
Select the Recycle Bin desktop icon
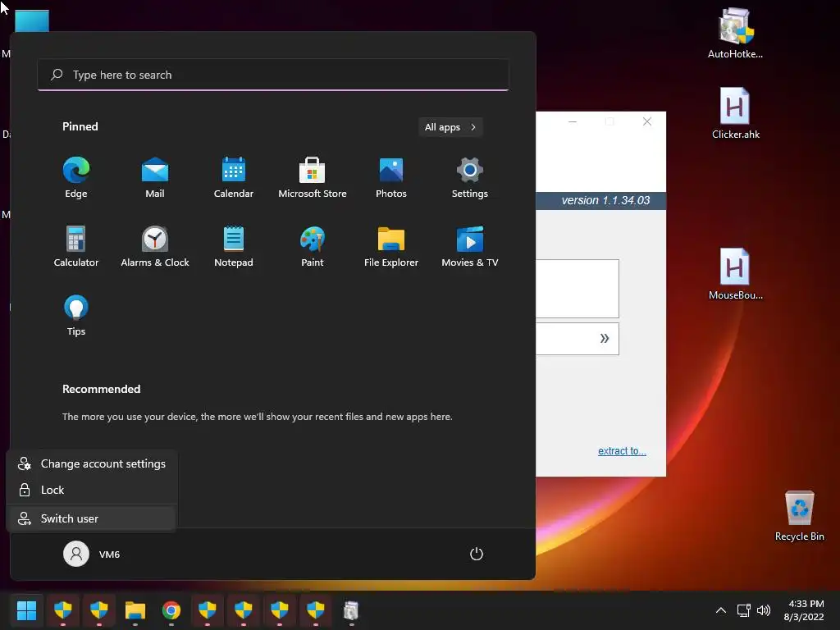click(x=799, y=515)
